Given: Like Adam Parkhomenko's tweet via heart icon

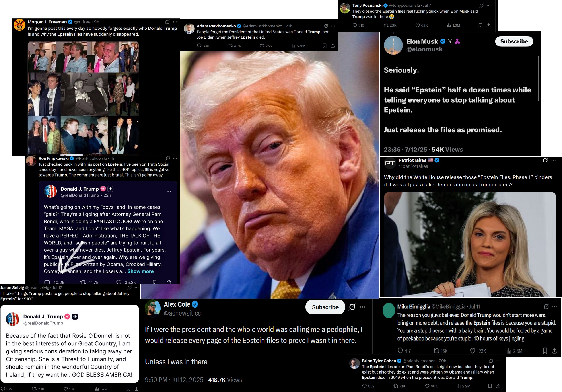Looking at the screenshot, I should pyautogui.click(x=262, y=46).
